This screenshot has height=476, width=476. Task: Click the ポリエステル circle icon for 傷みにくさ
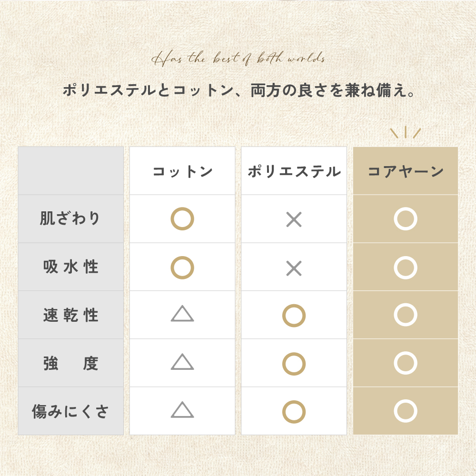[x=294, y=412]
